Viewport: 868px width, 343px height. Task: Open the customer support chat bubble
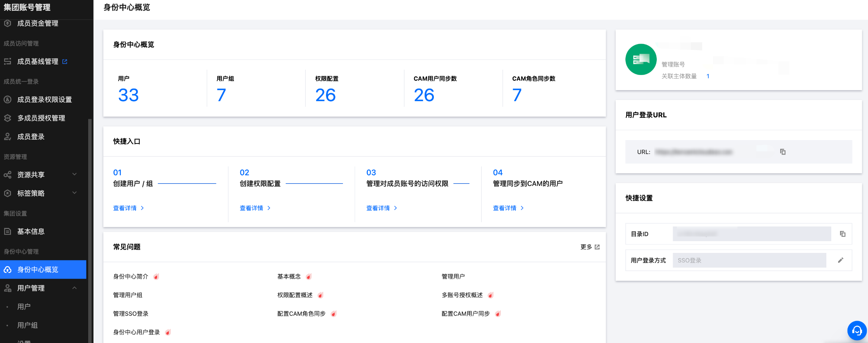point(857,331)
